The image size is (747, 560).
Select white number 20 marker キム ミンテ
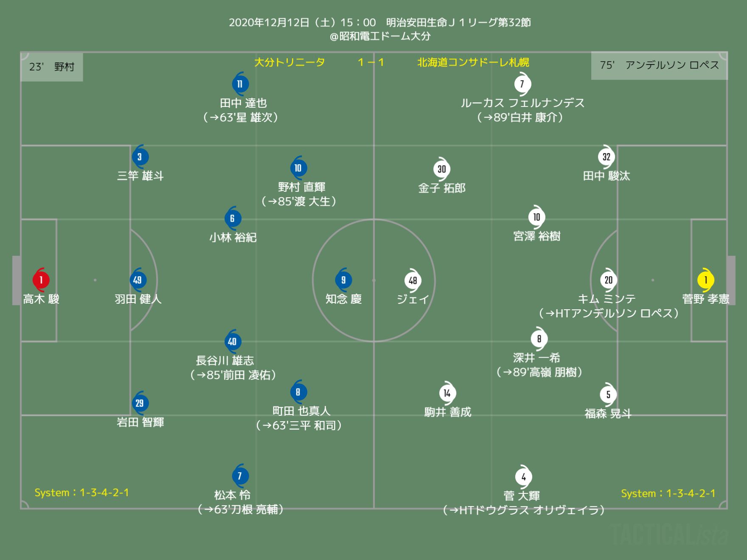pos(608,280)
